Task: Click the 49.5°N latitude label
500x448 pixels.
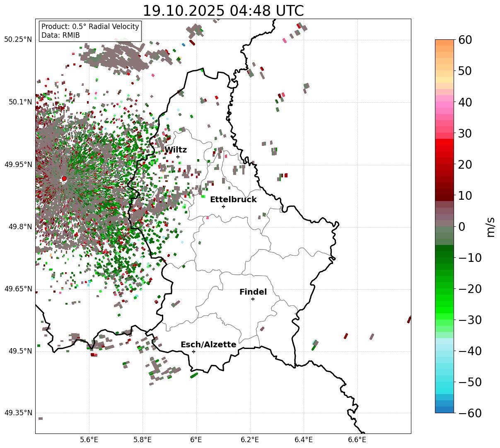Action: [20, 351]
